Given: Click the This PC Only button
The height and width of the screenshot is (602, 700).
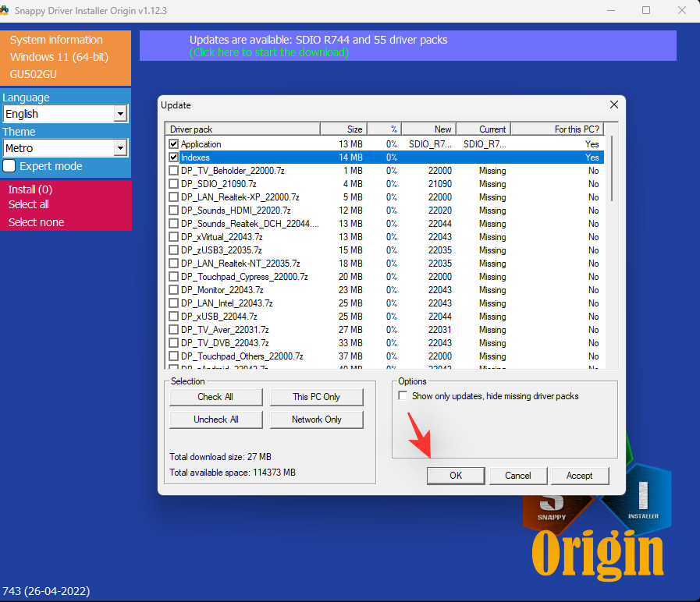Looking at the screenshot, I should [x=316, y=397].
